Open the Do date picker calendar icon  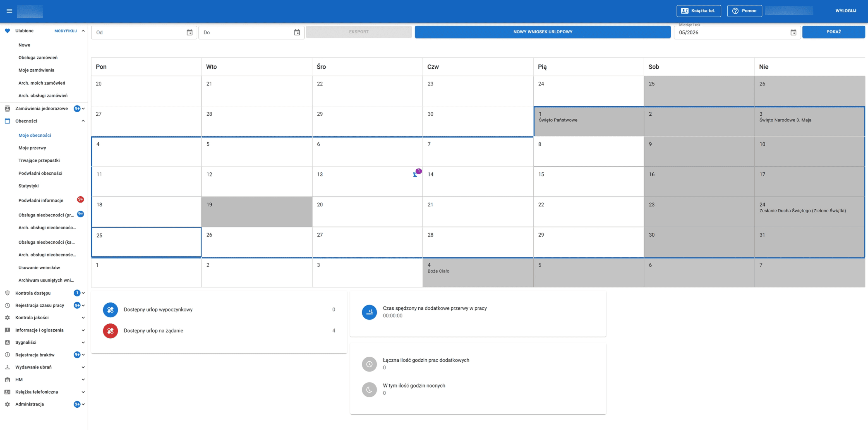pyautogui.click(x=297, y=32)
